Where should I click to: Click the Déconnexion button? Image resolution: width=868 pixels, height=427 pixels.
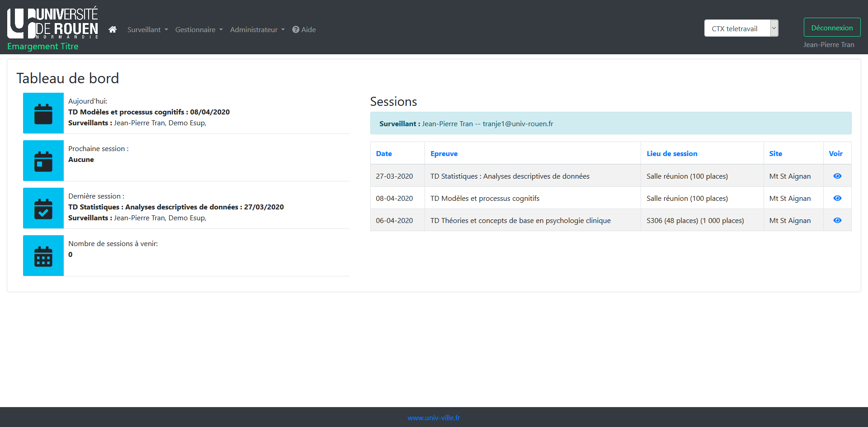[x=832, y=28]
